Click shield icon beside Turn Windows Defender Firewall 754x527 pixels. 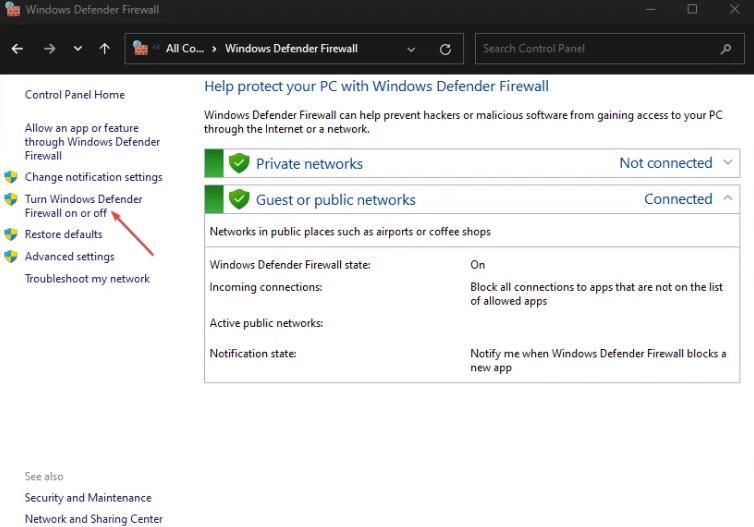[11, 199]
